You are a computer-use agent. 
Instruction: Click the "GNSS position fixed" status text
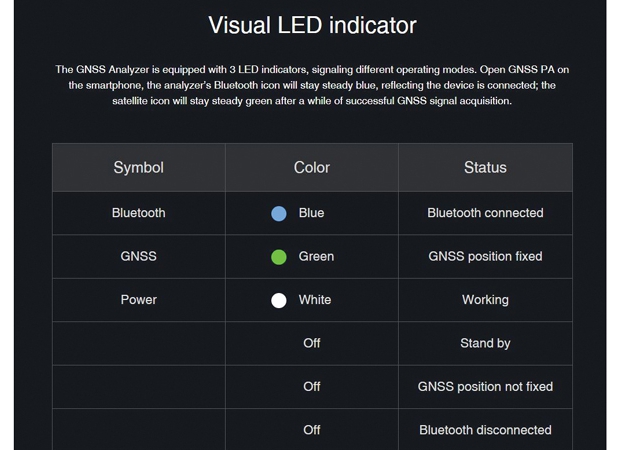pyautogui.click(x=485, y=256)
